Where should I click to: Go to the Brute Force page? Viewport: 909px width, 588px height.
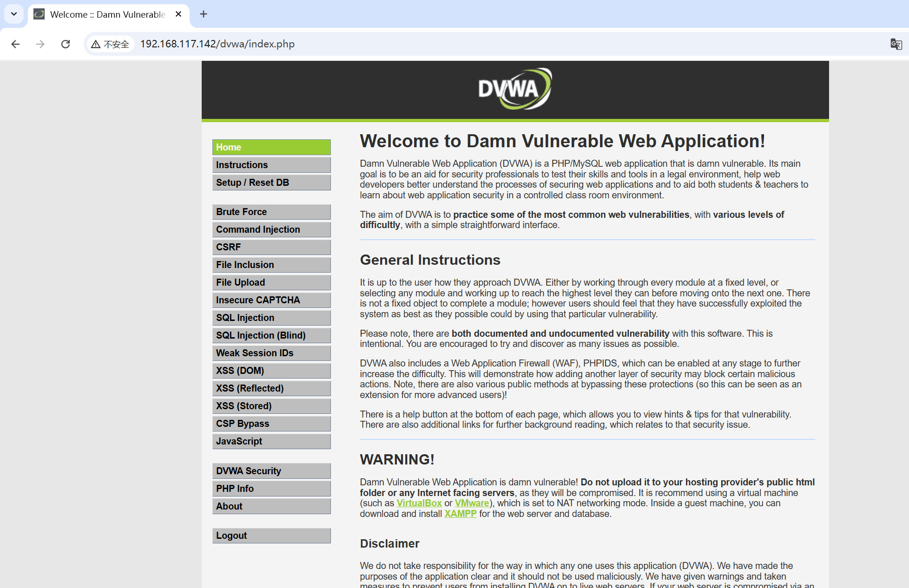pos(271,212)
